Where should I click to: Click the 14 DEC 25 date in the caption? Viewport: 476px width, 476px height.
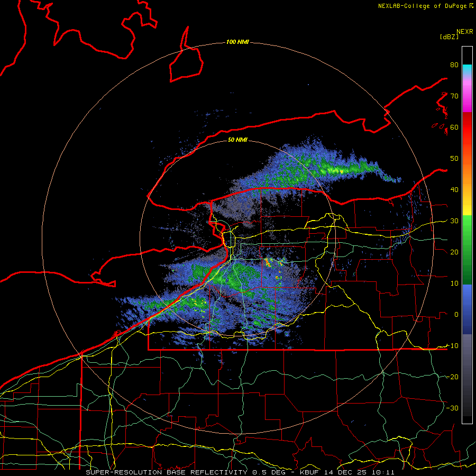point(346,472)
